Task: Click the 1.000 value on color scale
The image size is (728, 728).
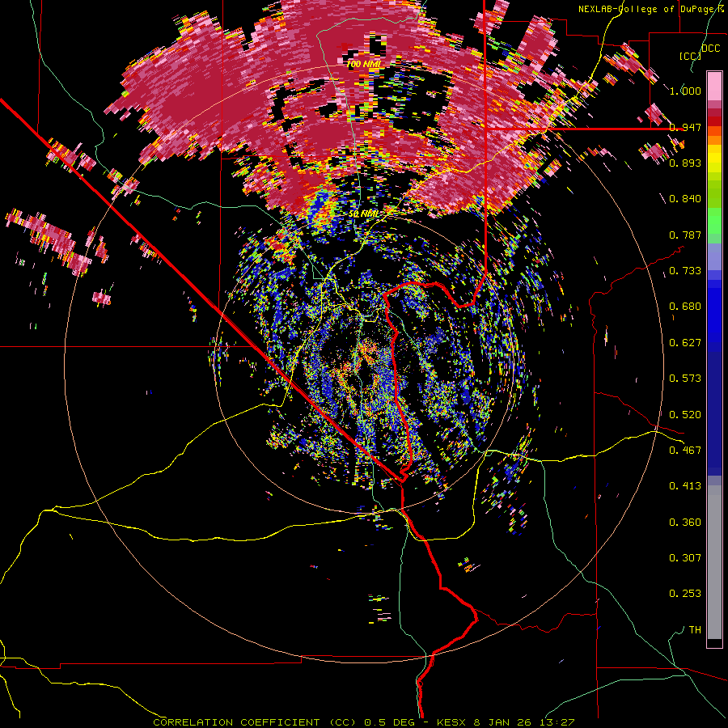Action: (685, 91)
